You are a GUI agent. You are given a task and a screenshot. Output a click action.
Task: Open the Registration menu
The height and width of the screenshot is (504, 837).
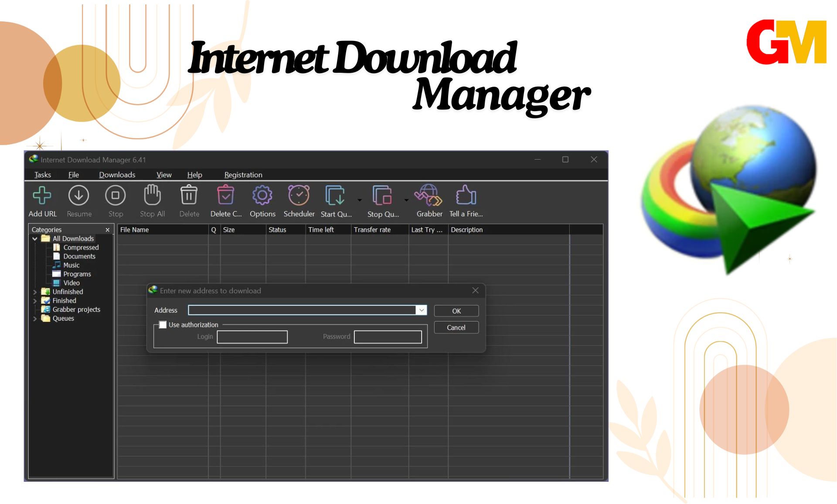pyautogui.click(x=243, y=175)
